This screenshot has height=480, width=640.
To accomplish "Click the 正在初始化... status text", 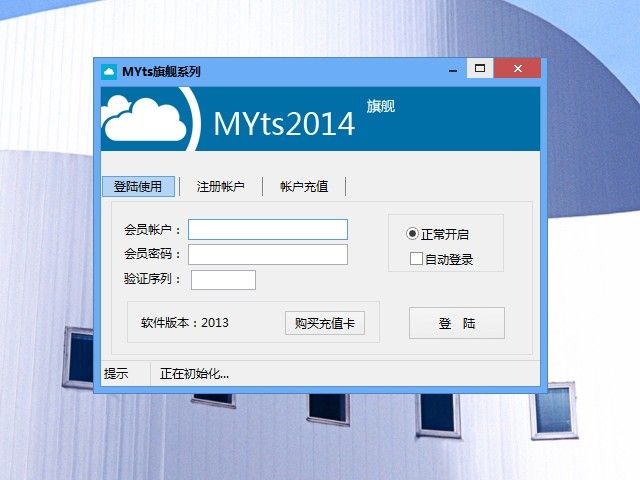I will (194, 373).
